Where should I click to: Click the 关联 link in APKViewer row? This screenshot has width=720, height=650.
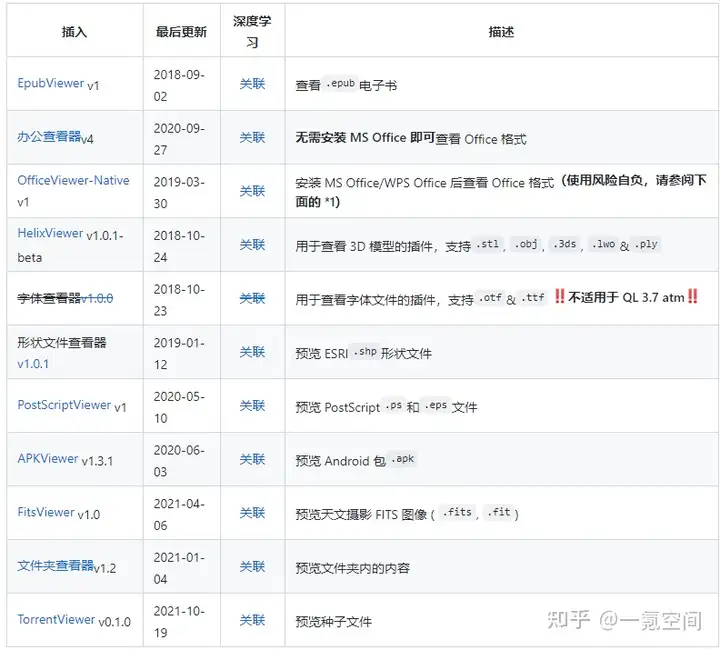[253, 459]
